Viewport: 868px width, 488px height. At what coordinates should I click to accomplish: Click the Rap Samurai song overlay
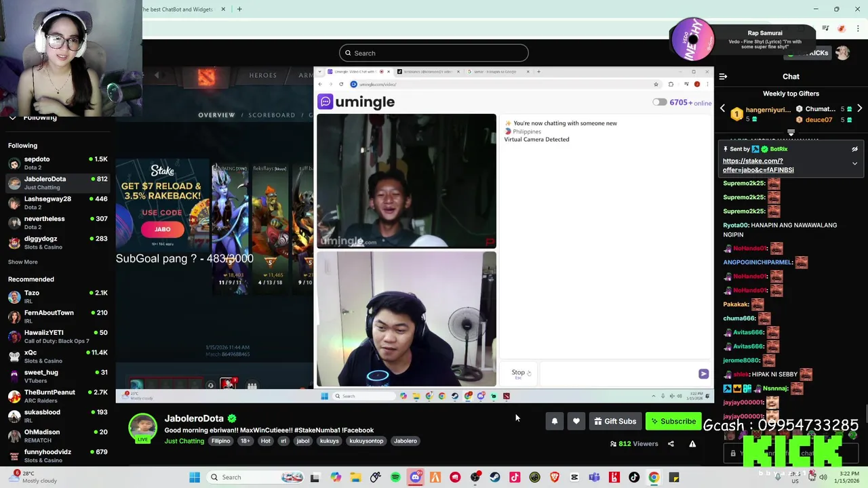[743, 39]
